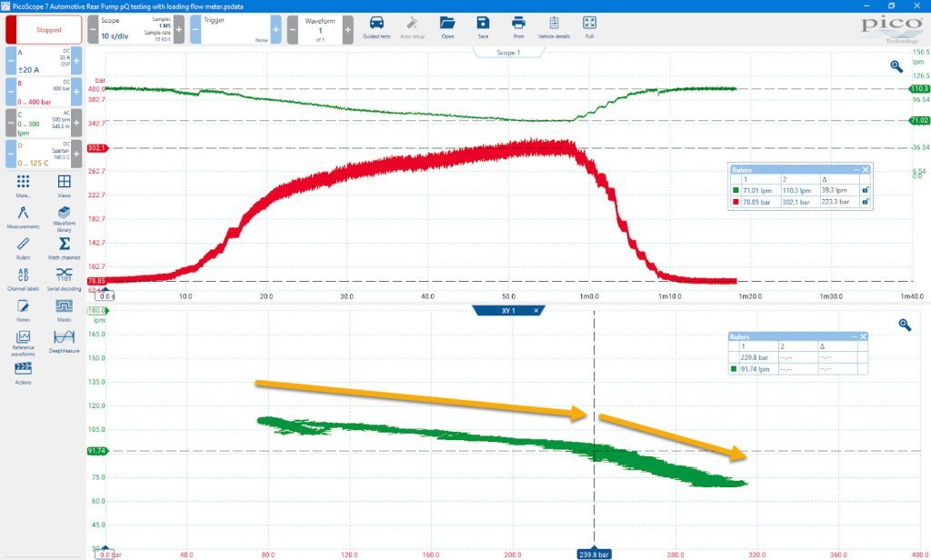Decrease timebase with Scope minus button
The height and width of the screenshot is (560, 931).
click(93, 30)
